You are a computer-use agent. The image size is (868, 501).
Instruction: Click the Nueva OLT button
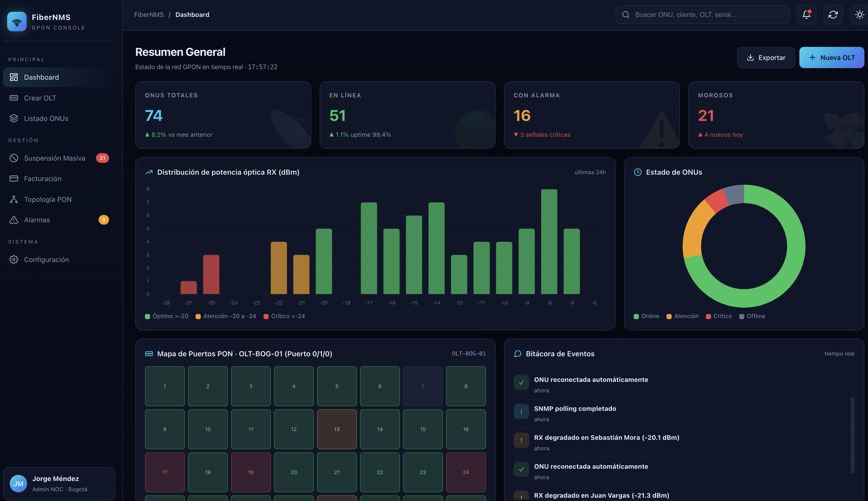coord(832,57)
